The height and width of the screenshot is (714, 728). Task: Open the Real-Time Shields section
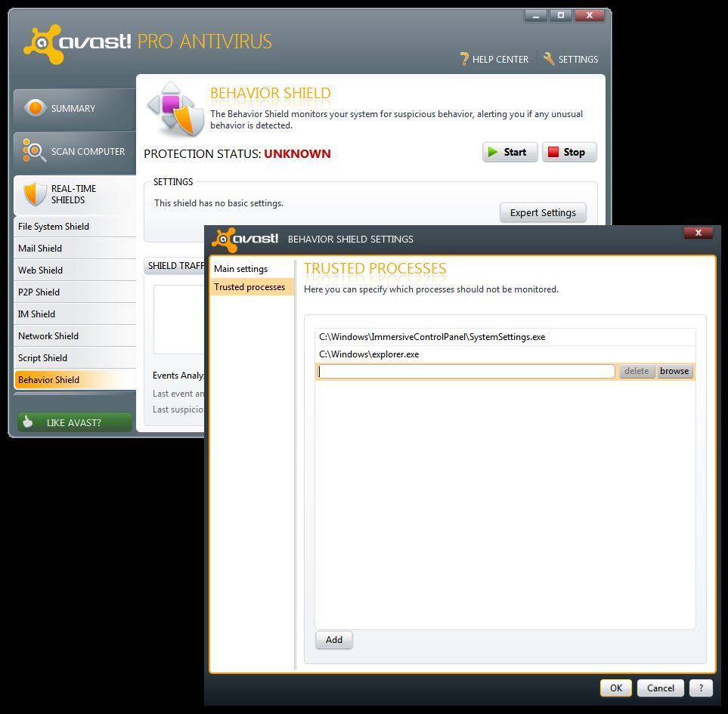click(75, 194)
